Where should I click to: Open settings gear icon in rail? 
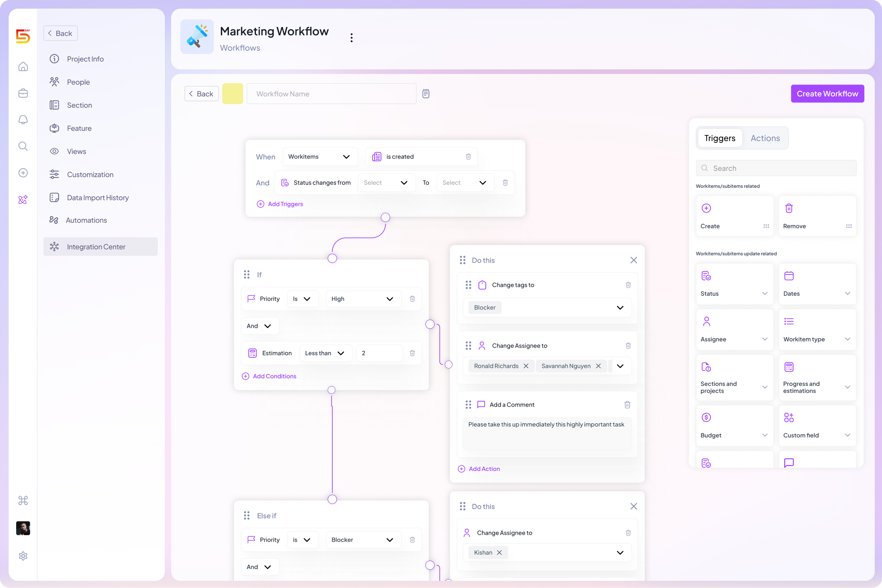[x=23, y=556]
